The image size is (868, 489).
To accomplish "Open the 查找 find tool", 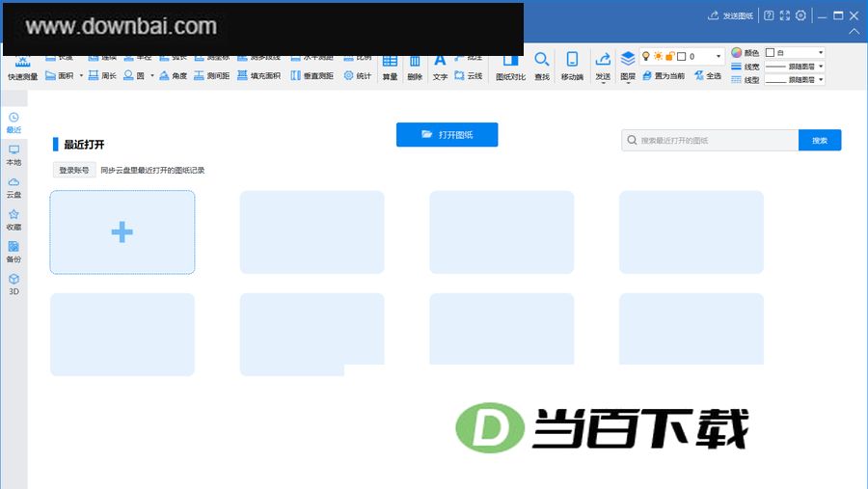I will click(x=542, y=68).
